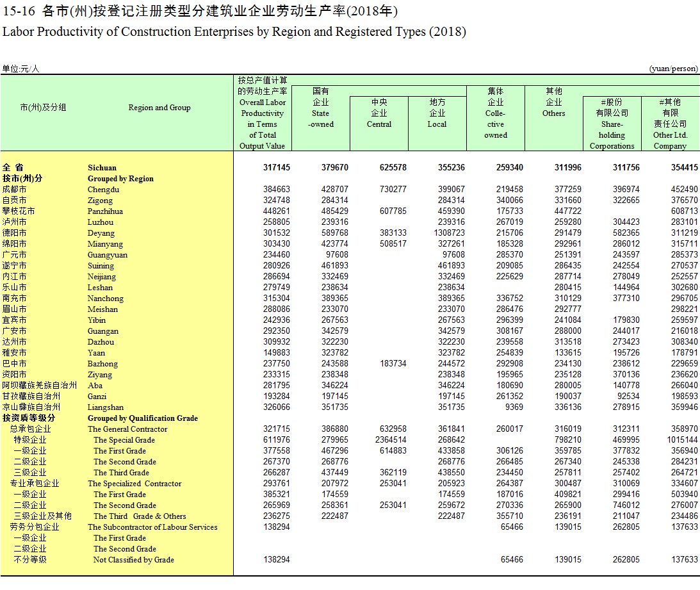Select the Chinese header '市(州)及分组'

pyautogui.click(x=44, y=108)
